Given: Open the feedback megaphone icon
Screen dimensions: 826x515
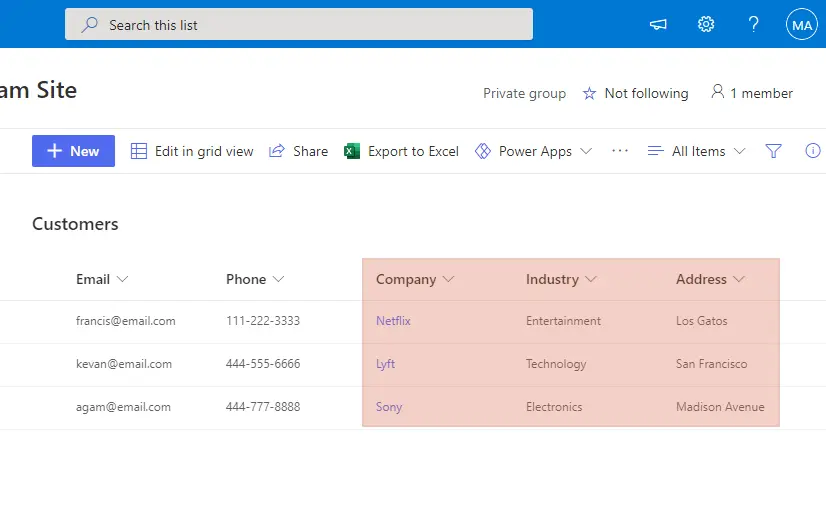Looking at the screenshot, I should click(658, 24).
